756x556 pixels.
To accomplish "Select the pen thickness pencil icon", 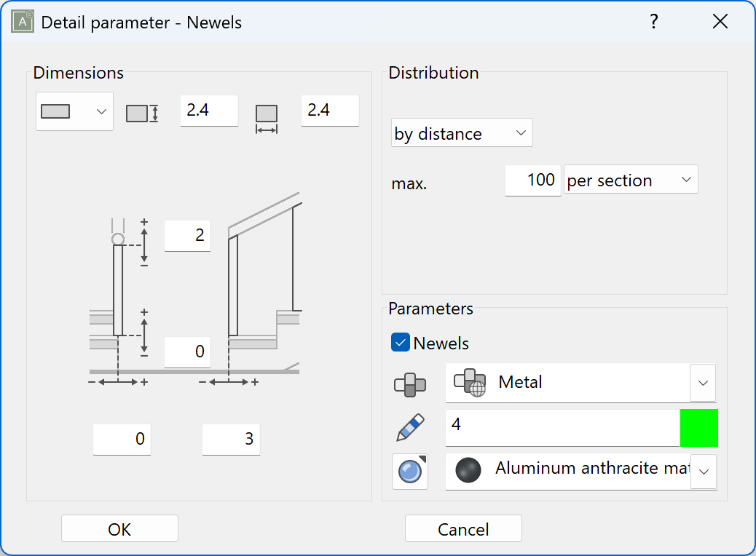I will pyautogui.click(x=409, y=427).
